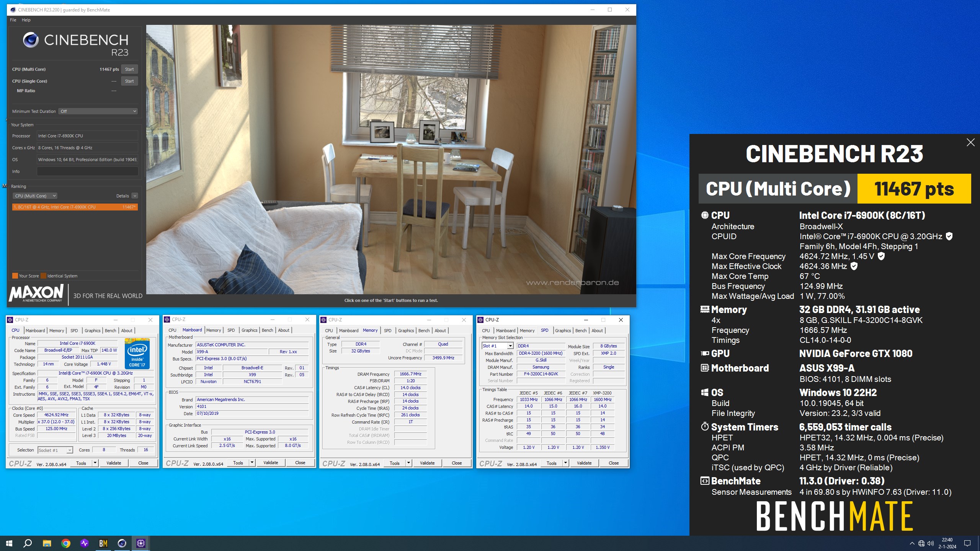Click Intel Core i7 logo in CPU-Z
Screen dimensions: 980x551
137,353
